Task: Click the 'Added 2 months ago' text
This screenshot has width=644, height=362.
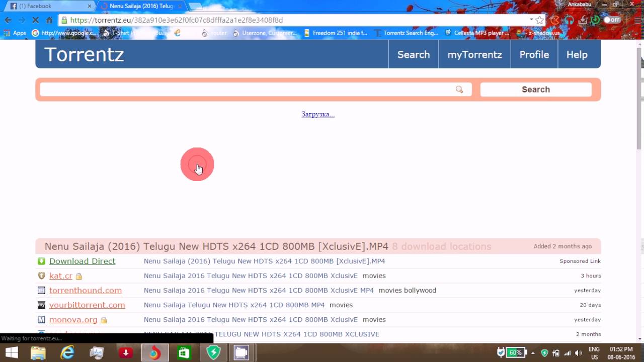Action: click(x=562, y=246)
